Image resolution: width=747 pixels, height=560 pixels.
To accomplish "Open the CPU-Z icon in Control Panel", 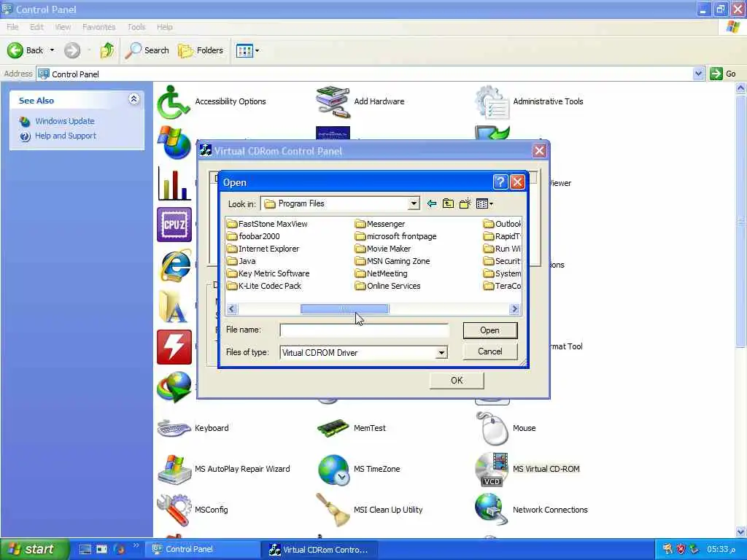I will [174, 225].
